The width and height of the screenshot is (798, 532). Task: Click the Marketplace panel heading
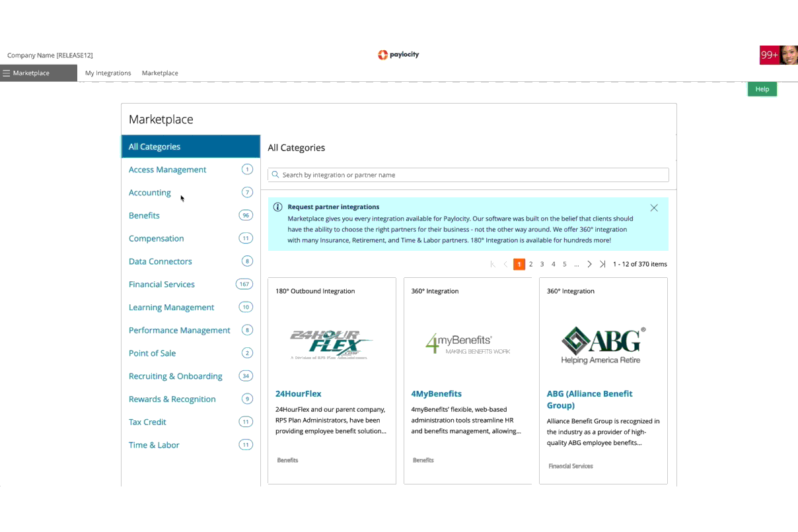click(x=161, y=119)
